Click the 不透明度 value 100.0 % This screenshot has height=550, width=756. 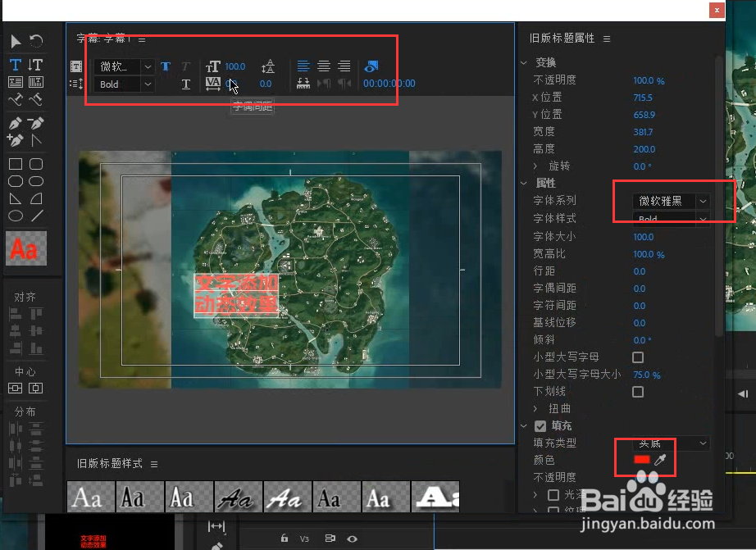click(x=649, y=80)
